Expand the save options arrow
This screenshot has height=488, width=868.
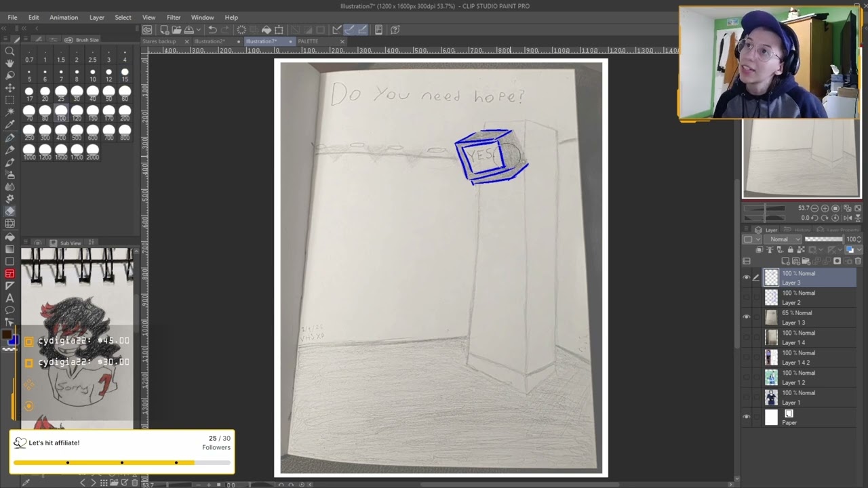pyautogui.click(x=197, y=30)
